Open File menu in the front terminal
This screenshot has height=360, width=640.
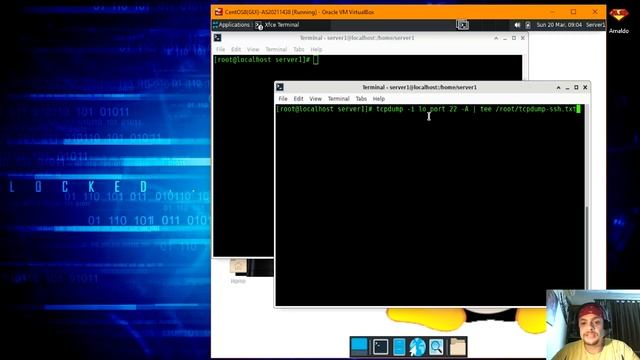coord(283,99)
